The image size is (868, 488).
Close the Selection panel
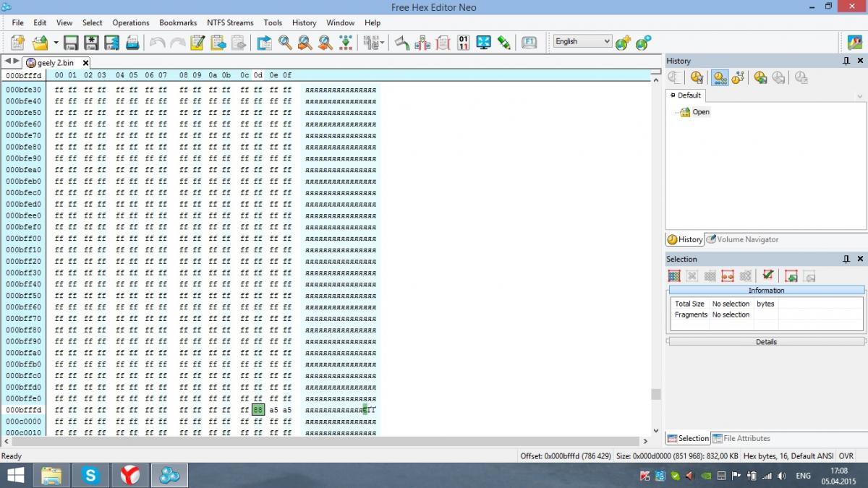pos(860,259)
